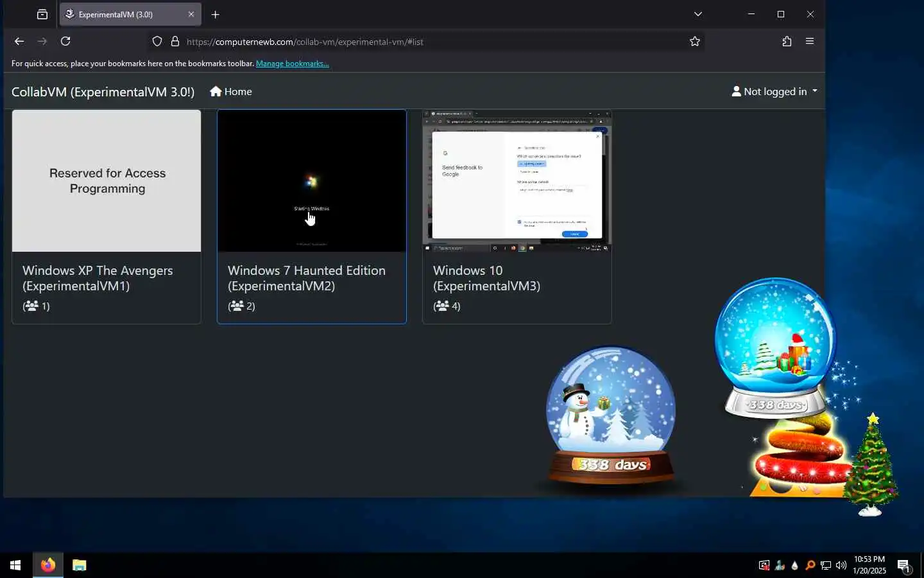This screenshot has width=924, height=578.
Task: Reload the page with the refresh icon
Action: [65, 41]
